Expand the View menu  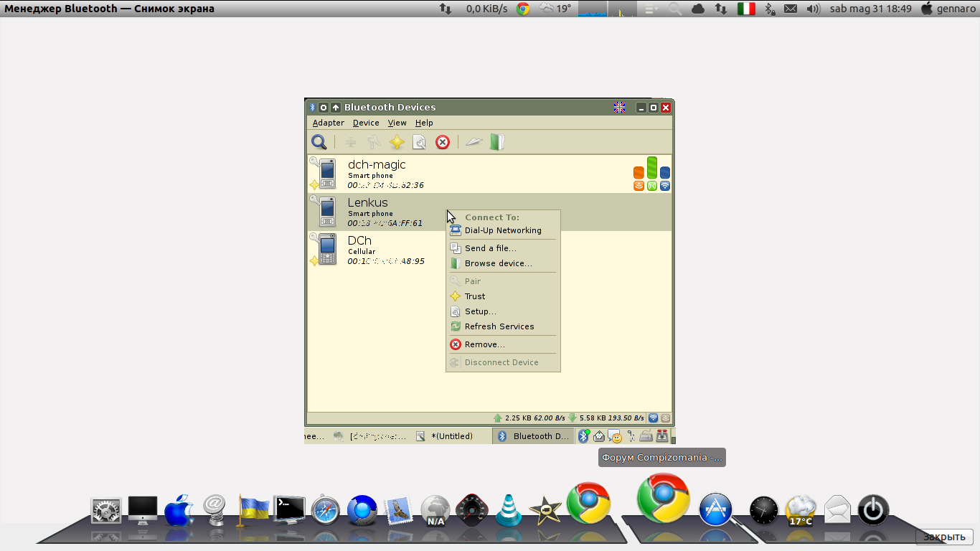[397, 123]
